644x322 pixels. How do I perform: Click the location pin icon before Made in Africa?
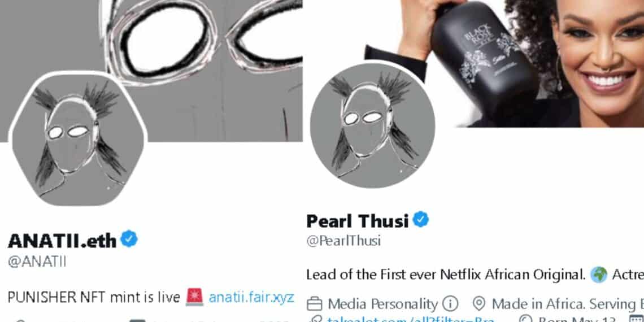[x=479, y=304]
